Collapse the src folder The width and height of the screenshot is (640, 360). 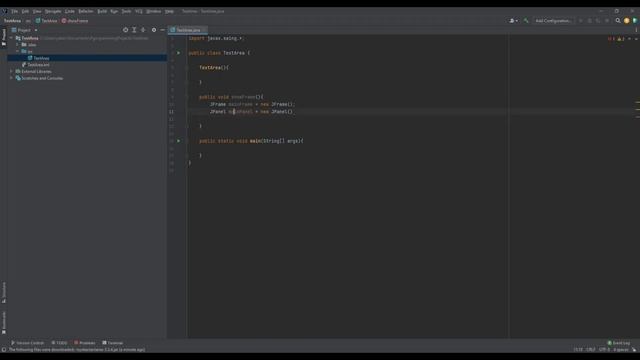[18, 51]
